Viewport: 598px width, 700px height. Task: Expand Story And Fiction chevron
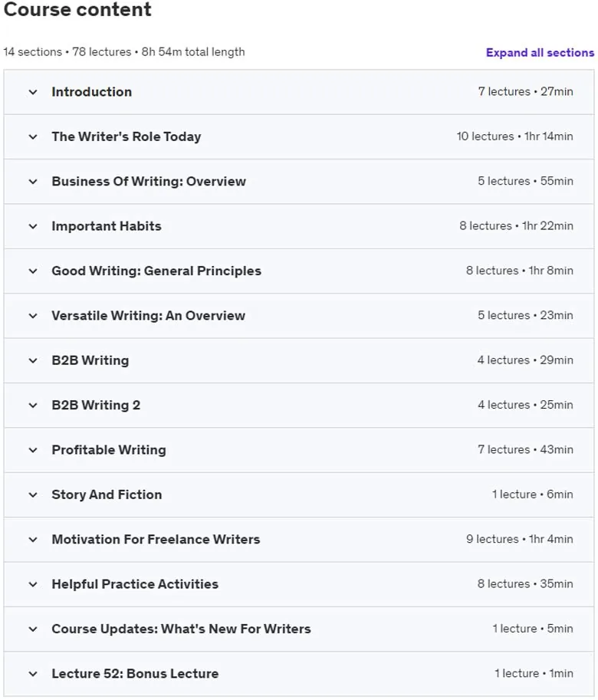33,495
